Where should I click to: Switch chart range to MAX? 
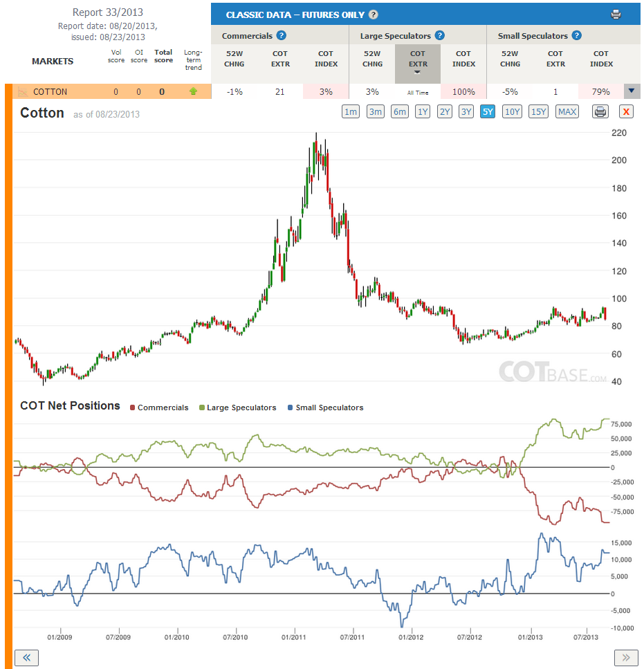tap(567, 112)
